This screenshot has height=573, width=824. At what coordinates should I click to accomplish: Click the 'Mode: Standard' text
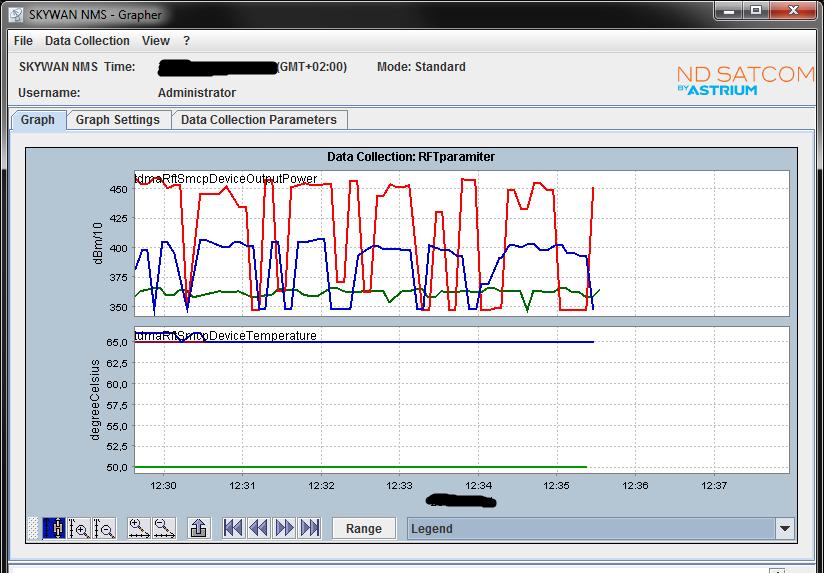[421, 67]
